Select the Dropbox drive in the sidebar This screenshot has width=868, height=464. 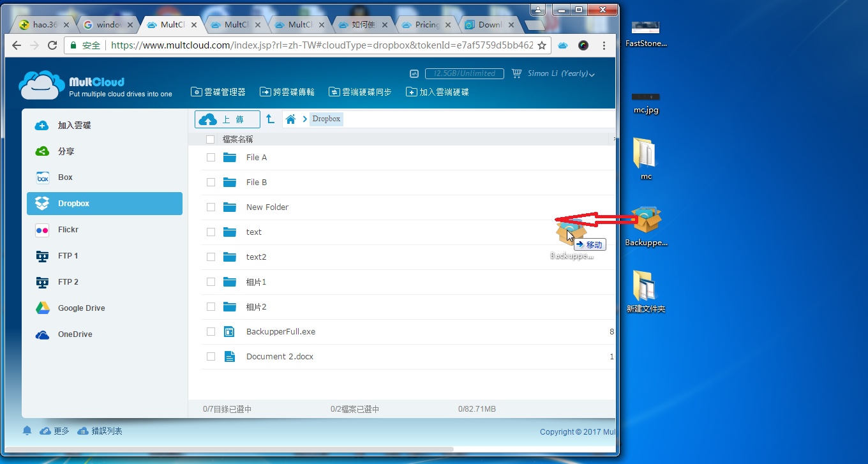tap(105, 204)
